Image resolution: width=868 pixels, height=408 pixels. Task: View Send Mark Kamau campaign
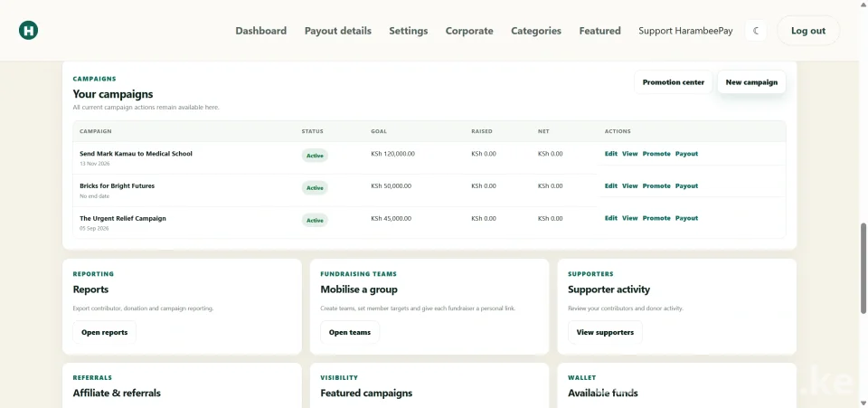(x=629, y=154)
